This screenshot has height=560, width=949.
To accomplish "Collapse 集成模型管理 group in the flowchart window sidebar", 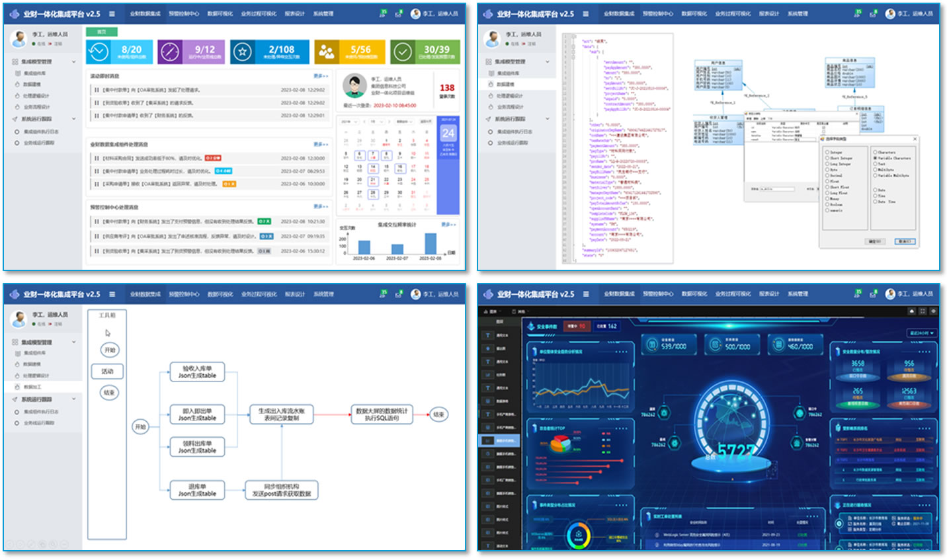I will (x=73, y=342).
